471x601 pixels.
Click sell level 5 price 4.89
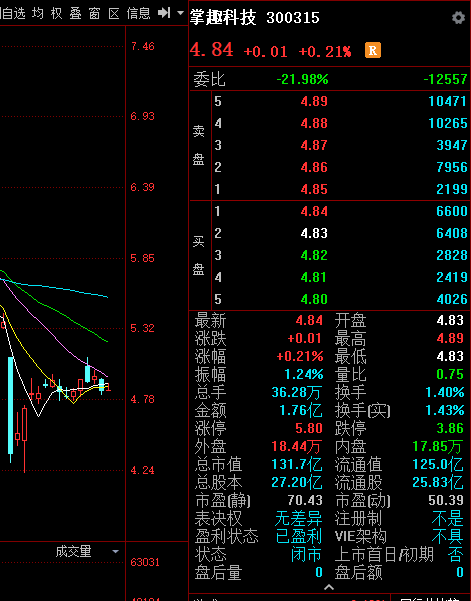[x=314, y=101]
